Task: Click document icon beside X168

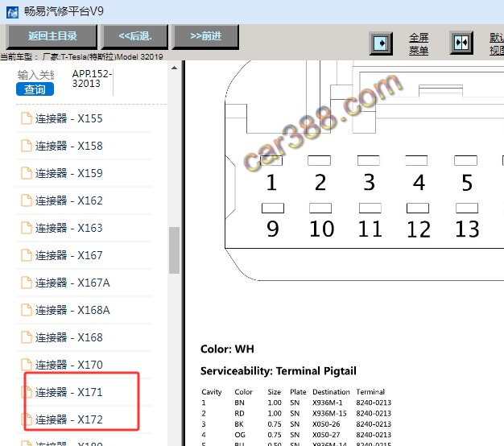Action: [27, 337]
